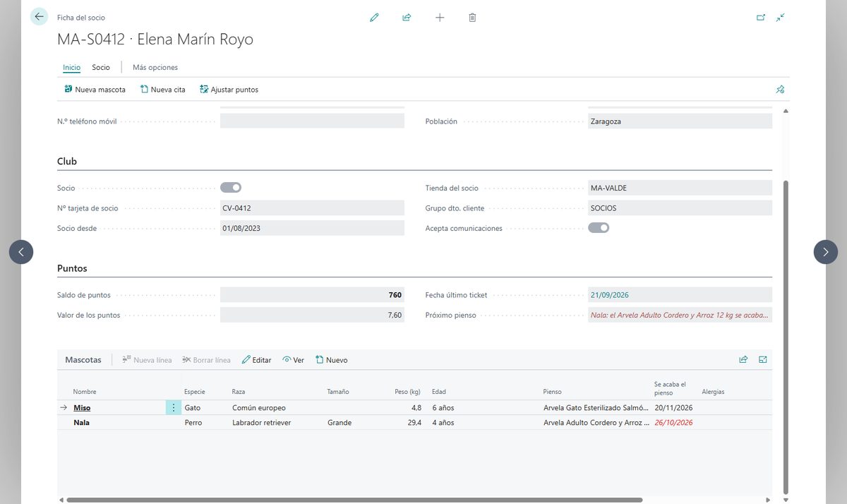Pin the action bar
The width and height of the screenshot is (847, 504).
click(x=780, y=90)
